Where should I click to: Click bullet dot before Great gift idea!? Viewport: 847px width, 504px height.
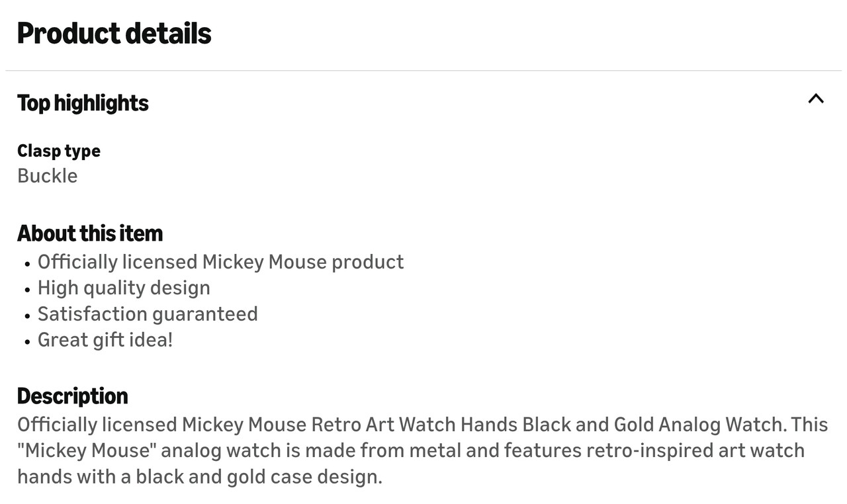point(27,342)
